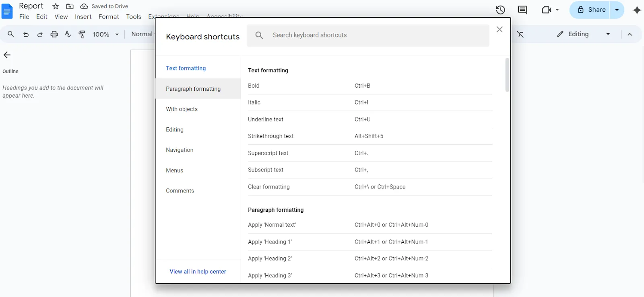Select Navigation category
This screenshot has height=297, width=644.
[x=198, y=150]
